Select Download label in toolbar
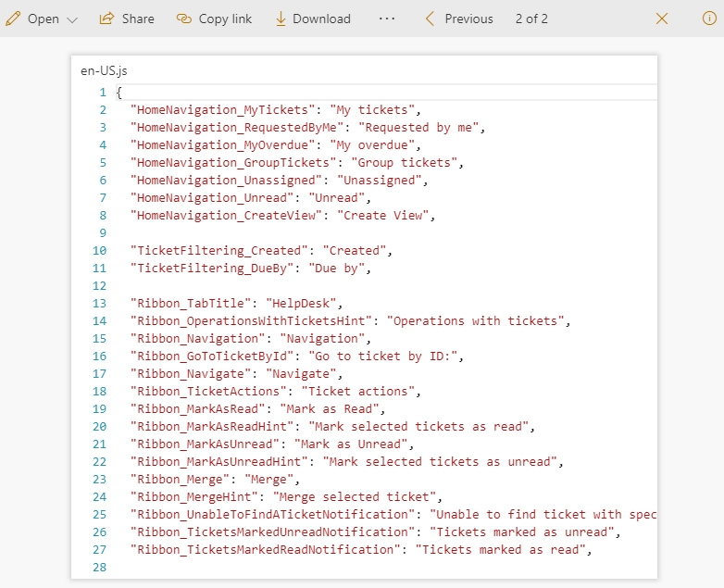724x588 pixels. [x=322, y=19]
